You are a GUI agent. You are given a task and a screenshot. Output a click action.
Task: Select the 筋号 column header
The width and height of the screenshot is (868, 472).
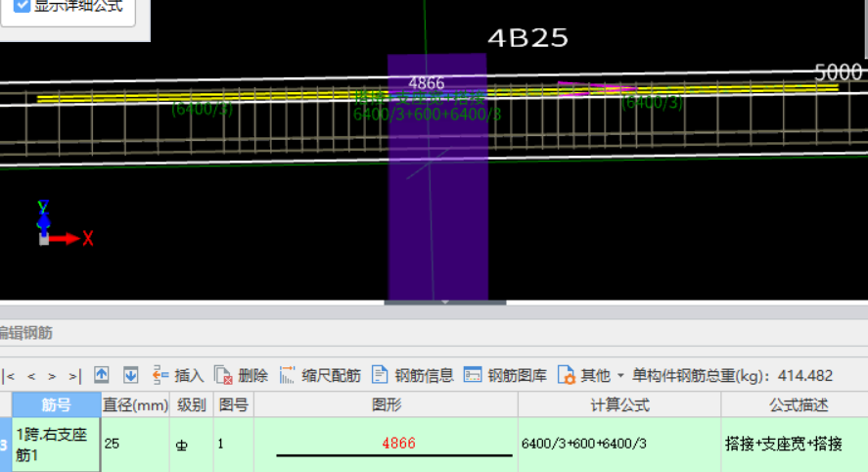click(x=57, y=405)
